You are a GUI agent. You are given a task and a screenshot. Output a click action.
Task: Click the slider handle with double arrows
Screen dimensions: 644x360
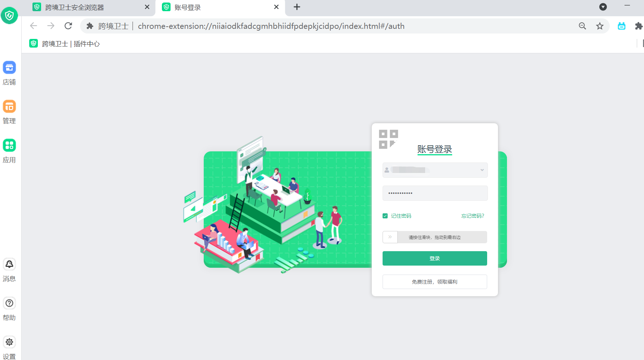click(x=390, y=237)
